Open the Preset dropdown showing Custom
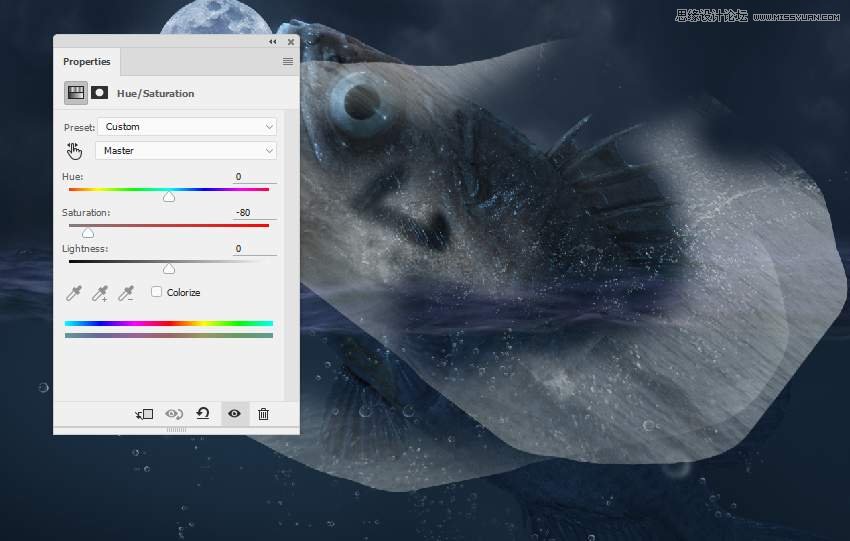 [186, 127]
